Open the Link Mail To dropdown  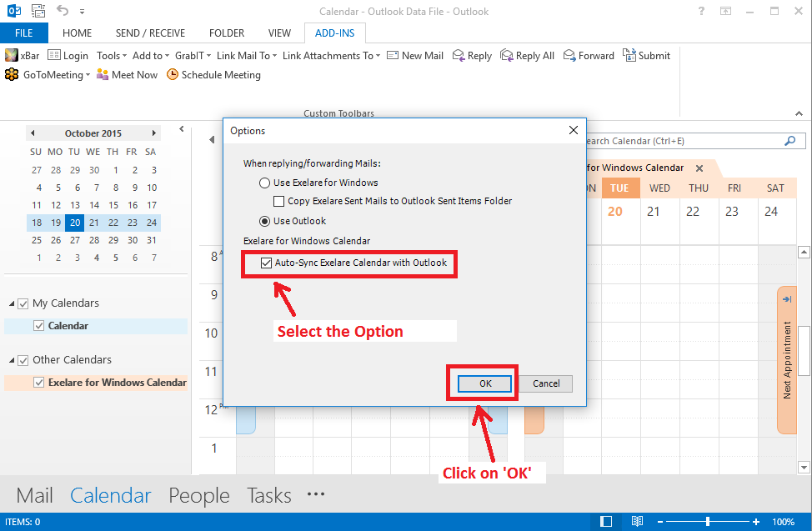247,55
